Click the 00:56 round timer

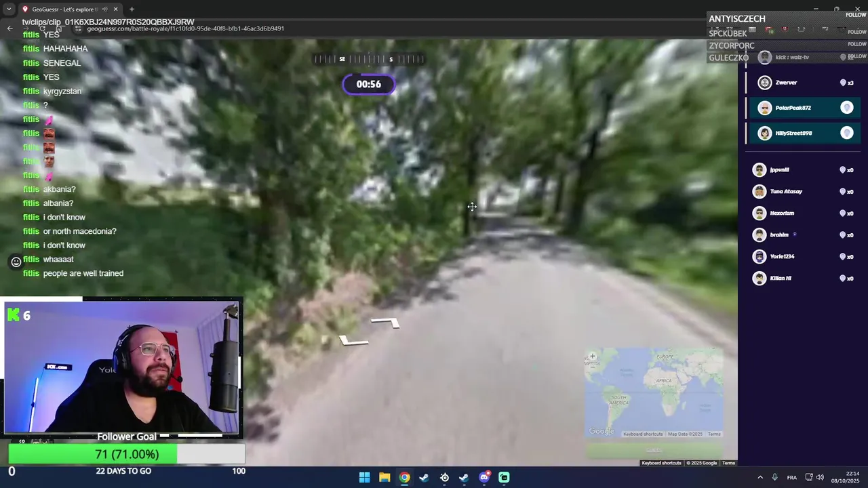point(368,84)
